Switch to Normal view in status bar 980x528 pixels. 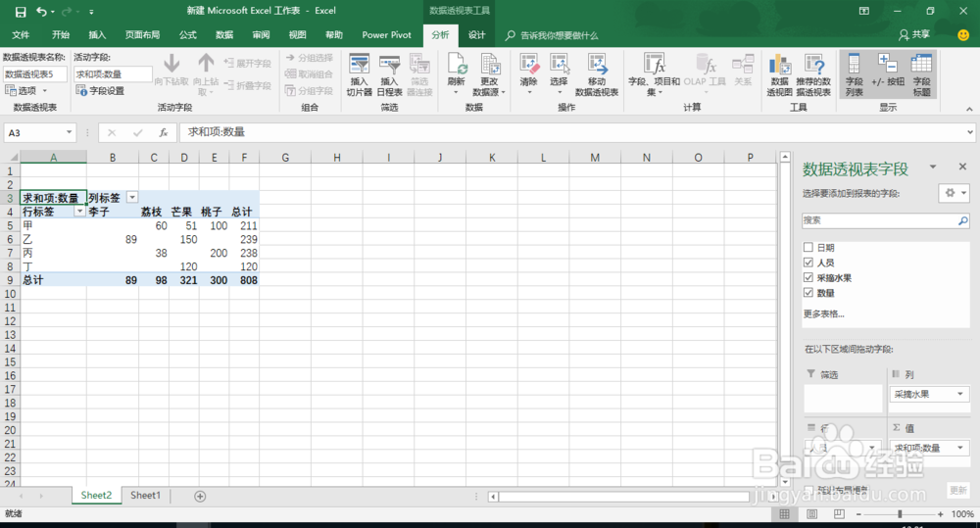[784, 514]
